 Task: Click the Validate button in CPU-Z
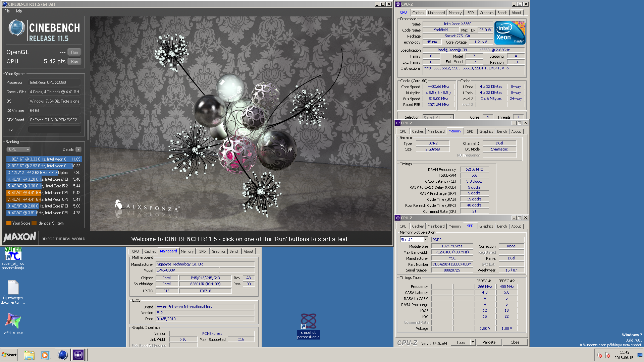[489, 342]
